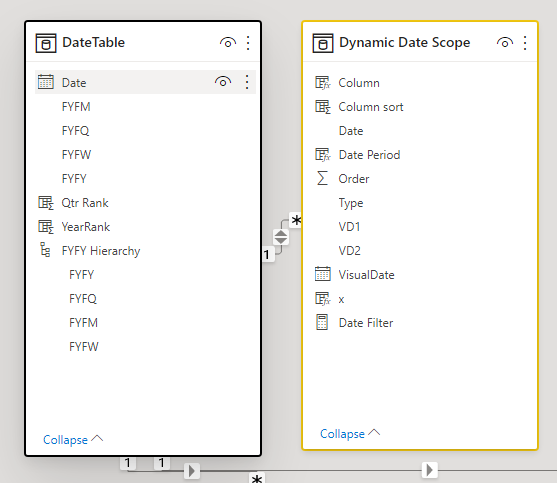557x483 pixels.
Task: Click the fx icon next to Date Period
Action: click(x=323, y=155)
